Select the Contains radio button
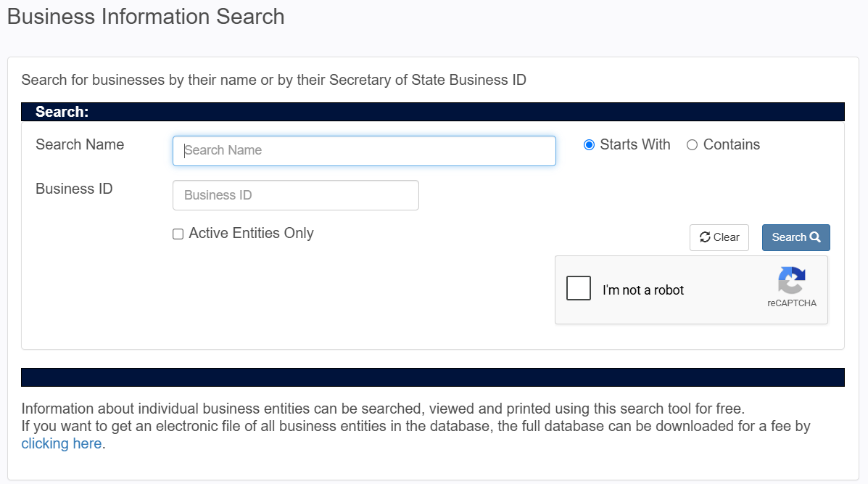This screenshot has width=868, height=484. [x=692, y=145]
